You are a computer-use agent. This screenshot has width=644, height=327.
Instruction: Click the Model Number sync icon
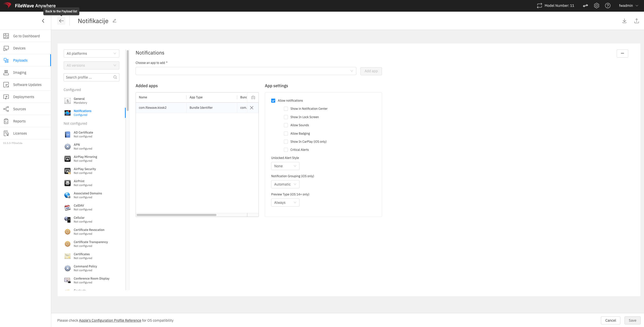pyautogui.click(x=540, y=6)
